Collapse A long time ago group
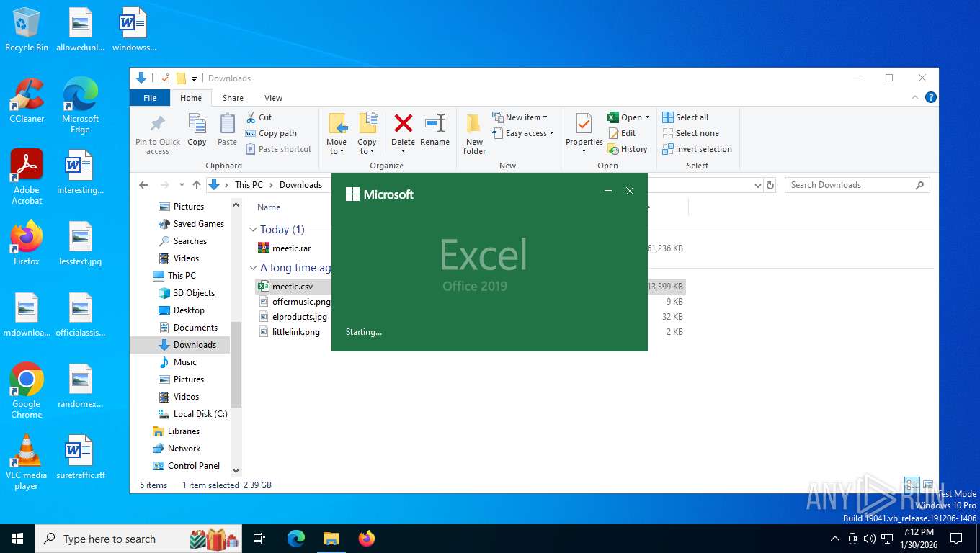The width and height of the screenshot is (980, 553). (253, 268)
